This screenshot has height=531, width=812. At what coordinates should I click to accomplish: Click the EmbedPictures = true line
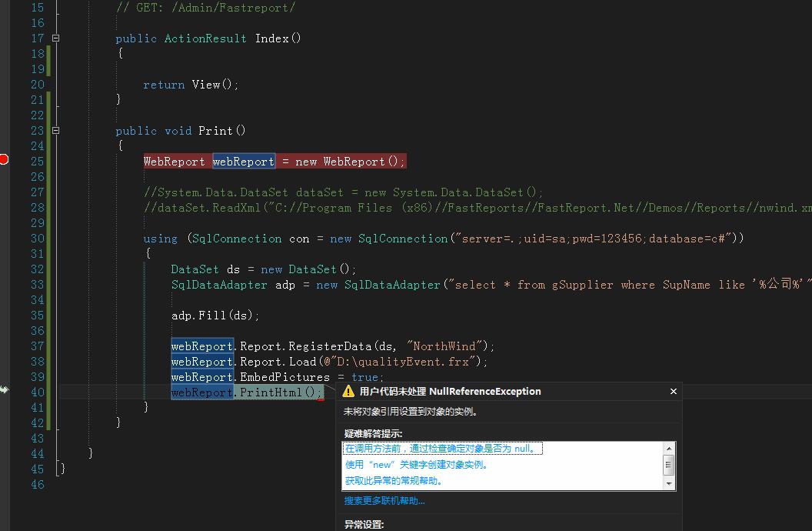(x=278, y=377)
